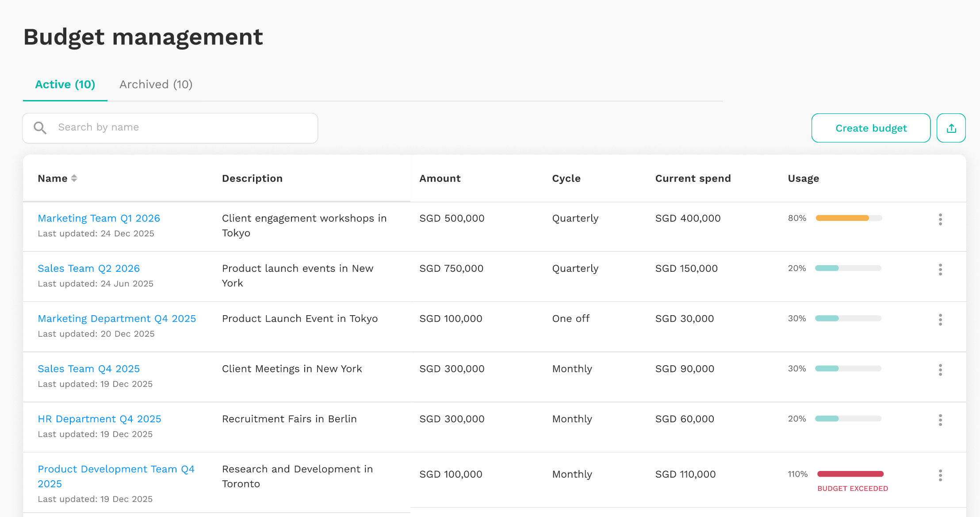Click amount SGD 100,000 for Marketing Department Q4
Screen dimensions: 980x517
click(x=451, y=319)
